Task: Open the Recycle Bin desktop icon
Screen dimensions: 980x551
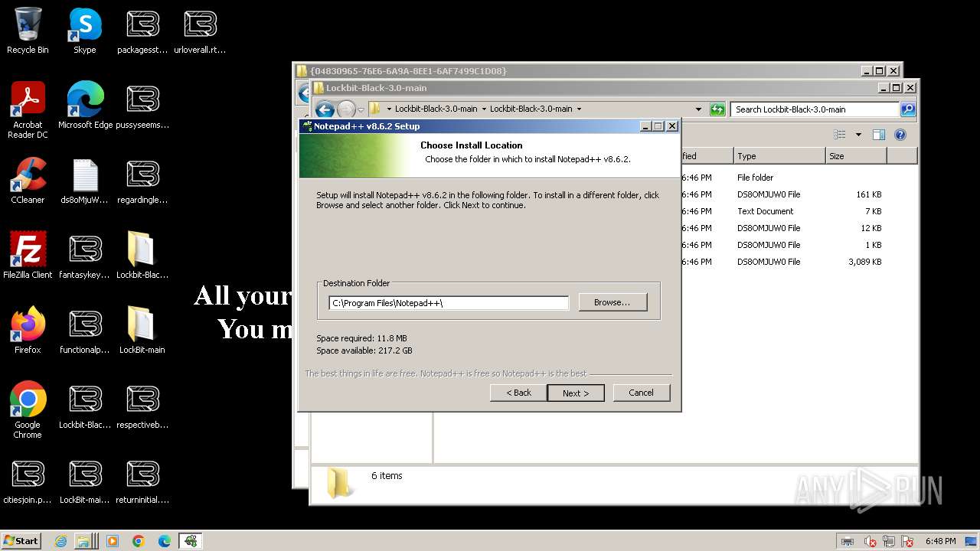Action: tap(28, 31)
